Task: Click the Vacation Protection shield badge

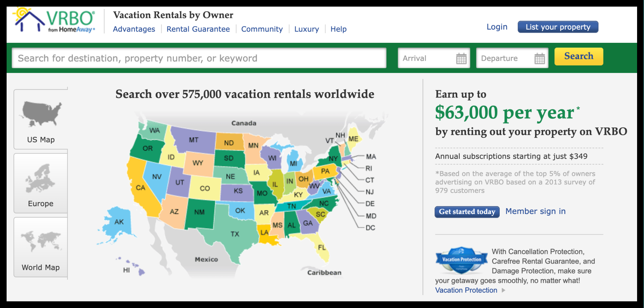Action: click(x=462, y=260)
